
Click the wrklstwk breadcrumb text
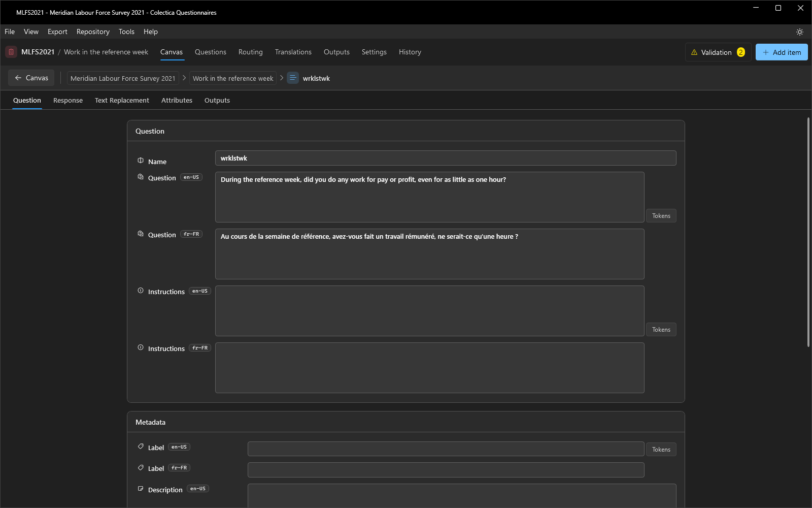tap(316, 78)
